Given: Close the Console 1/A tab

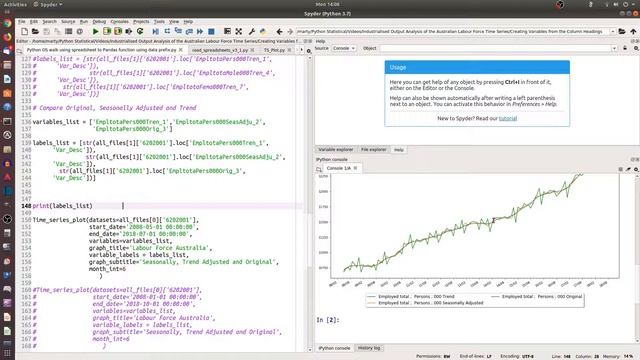Looking at the screenshot, I should tap(355, 168).
